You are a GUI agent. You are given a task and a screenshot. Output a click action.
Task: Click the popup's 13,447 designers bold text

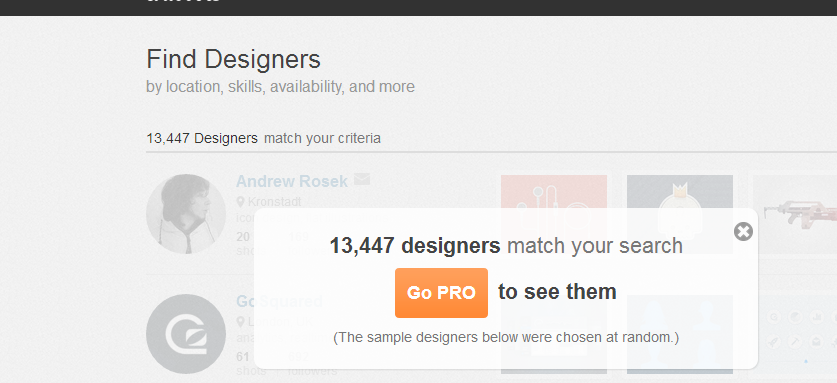(x=415, y=246)
